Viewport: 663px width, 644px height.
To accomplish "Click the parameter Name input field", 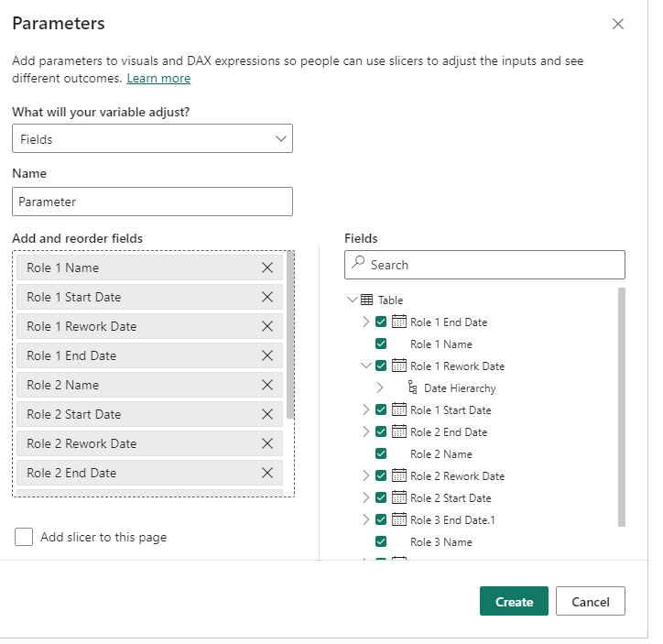I will coord(152,202).
